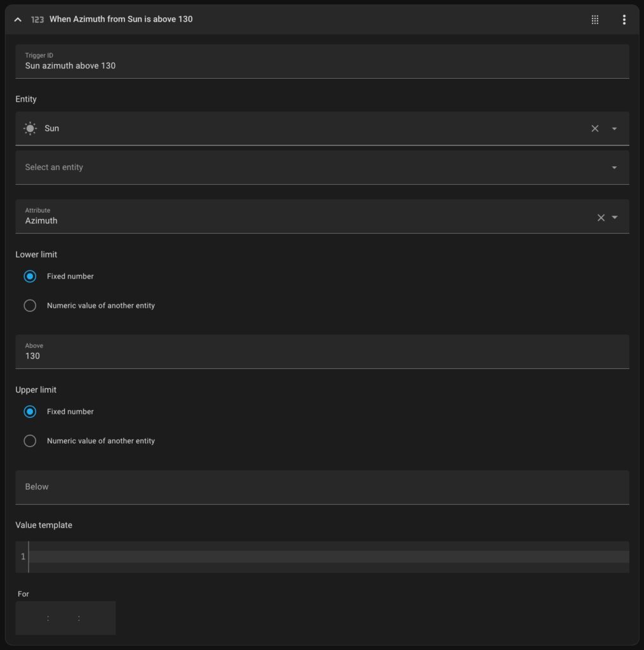Choose Numeric value of another entity for Lower limit
The width and height of the screenshot is (644, 650).
[30, 305]
